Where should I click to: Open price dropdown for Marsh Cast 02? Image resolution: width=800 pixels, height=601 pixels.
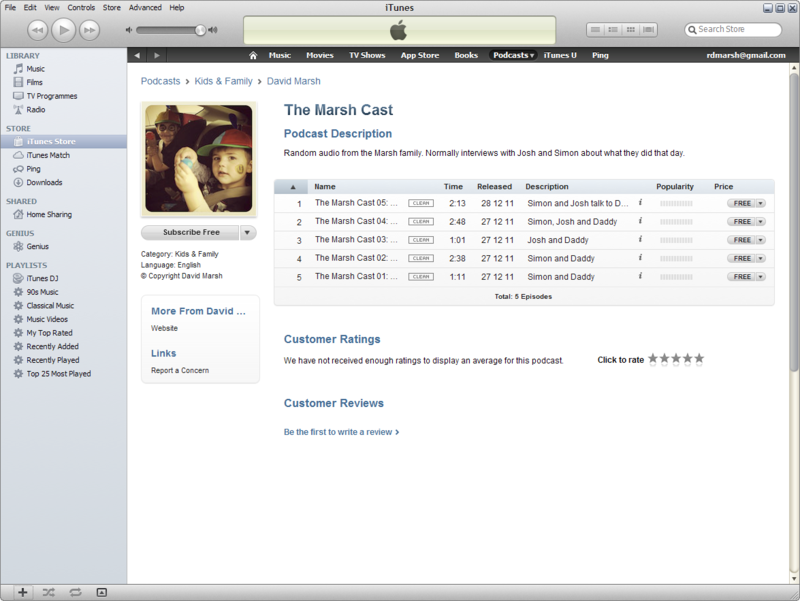pyautogui.click(x=761, y=258)
